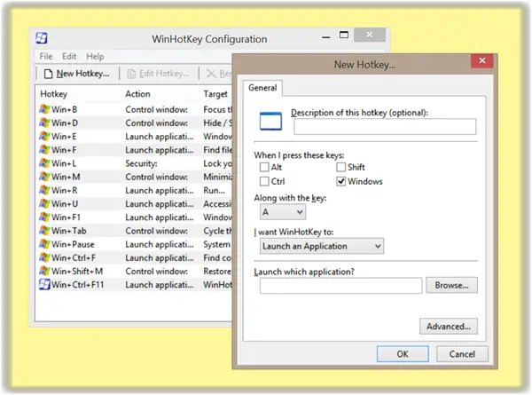Click the Win+D row icon
This screenshot has width=532, height=395.
[x=44, y=122]
